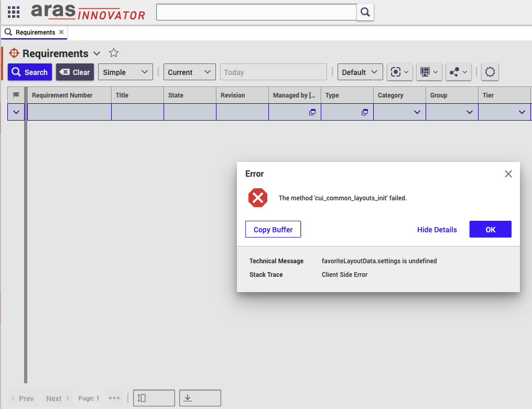Close the Error dialog with X

point(508,174)
